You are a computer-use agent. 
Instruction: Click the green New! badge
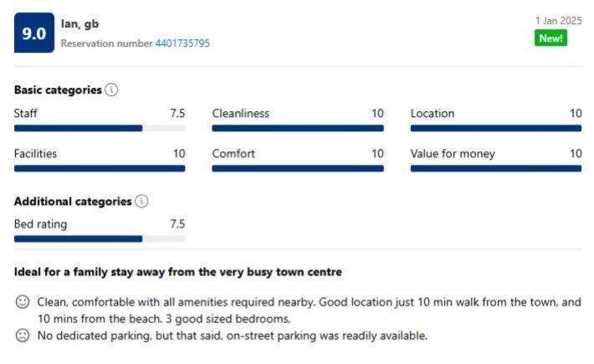coord(550,38)
